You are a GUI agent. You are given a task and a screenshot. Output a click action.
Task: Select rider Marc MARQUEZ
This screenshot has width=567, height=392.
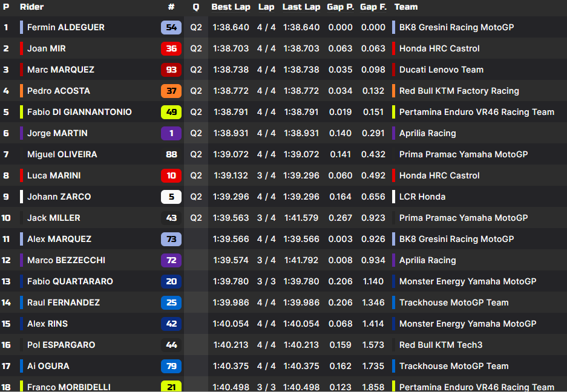(x=61, y=70)
